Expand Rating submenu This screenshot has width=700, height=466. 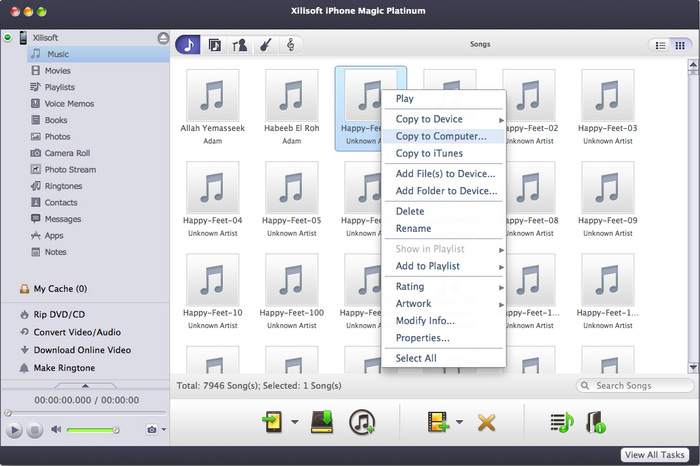point(443,287)
